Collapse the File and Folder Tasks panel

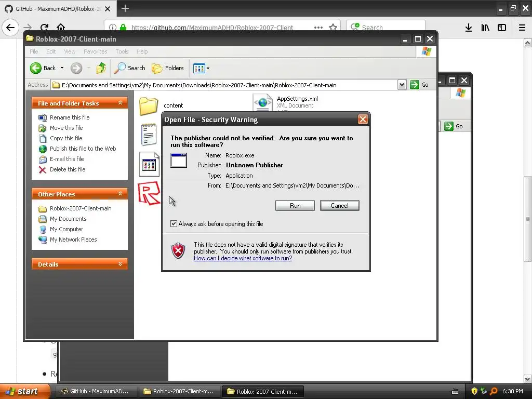pos(120,103)
